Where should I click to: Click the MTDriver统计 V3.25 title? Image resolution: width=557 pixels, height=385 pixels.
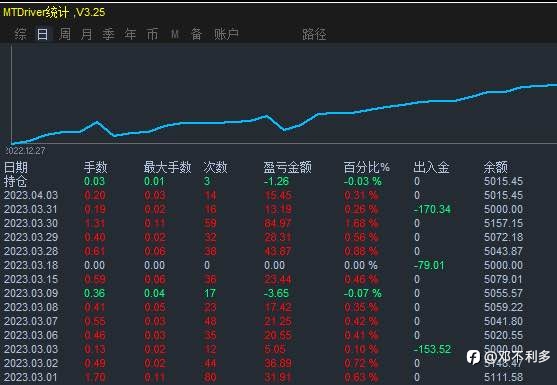[x=54, y=12]
